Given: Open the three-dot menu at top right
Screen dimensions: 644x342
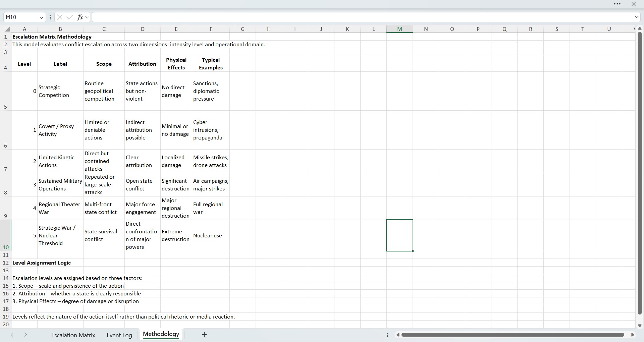Looking at the screenshot, I should [x=617, y=4].
